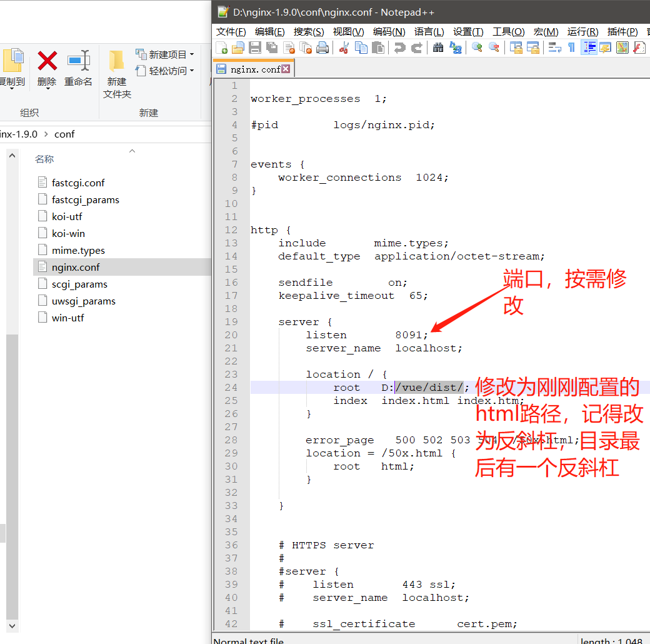650x644 pixels.
Task: Zoom in on the editor text
Action: click(477, 48)
